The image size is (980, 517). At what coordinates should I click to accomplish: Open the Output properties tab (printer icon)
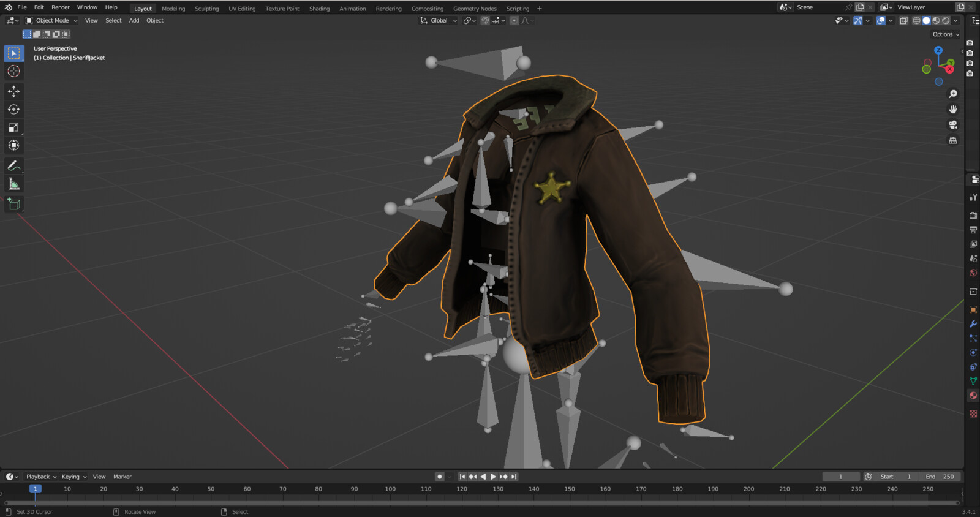click(x=973, y=230)
